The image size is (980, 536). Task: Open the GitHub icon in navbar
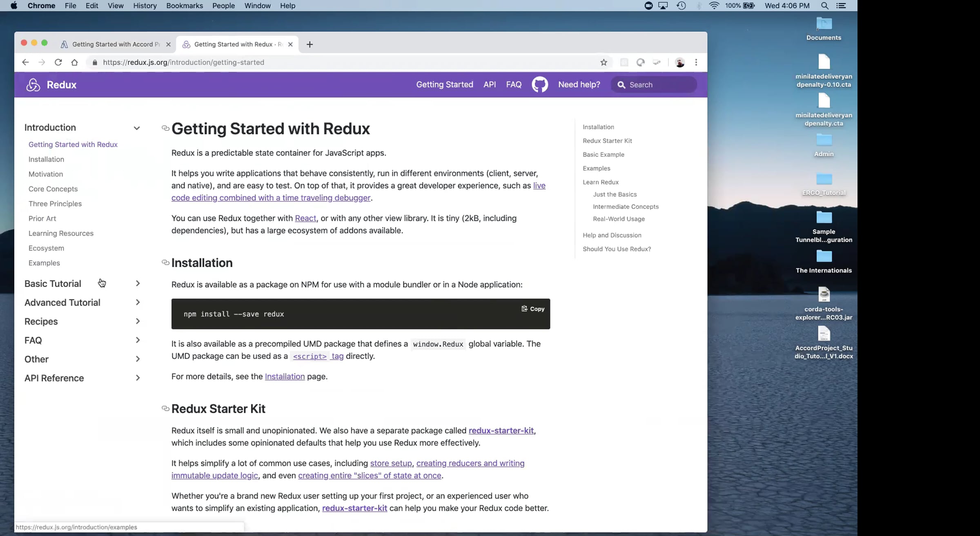(539, 85)
